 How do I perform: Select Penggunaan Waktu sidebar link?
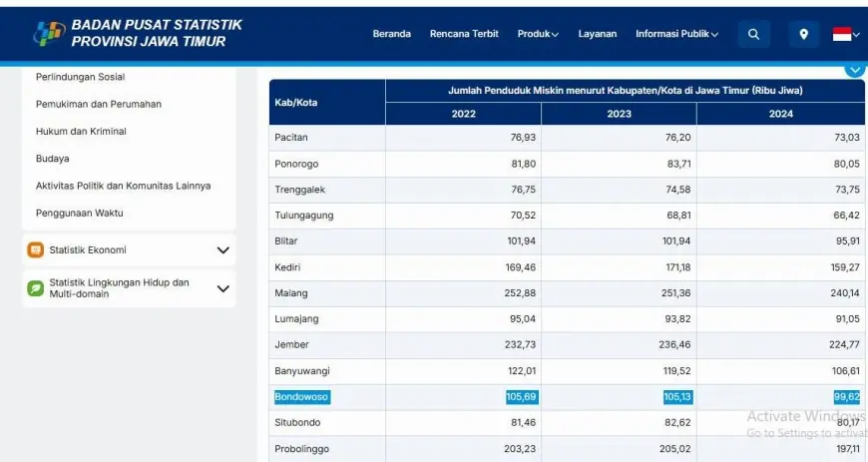(79, 213)
